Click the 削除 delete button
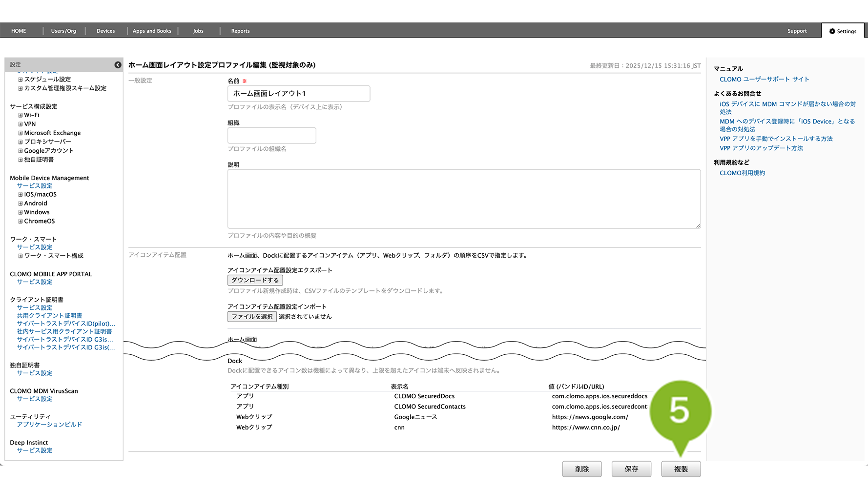The image size is (868, 488). coord(581,469)
